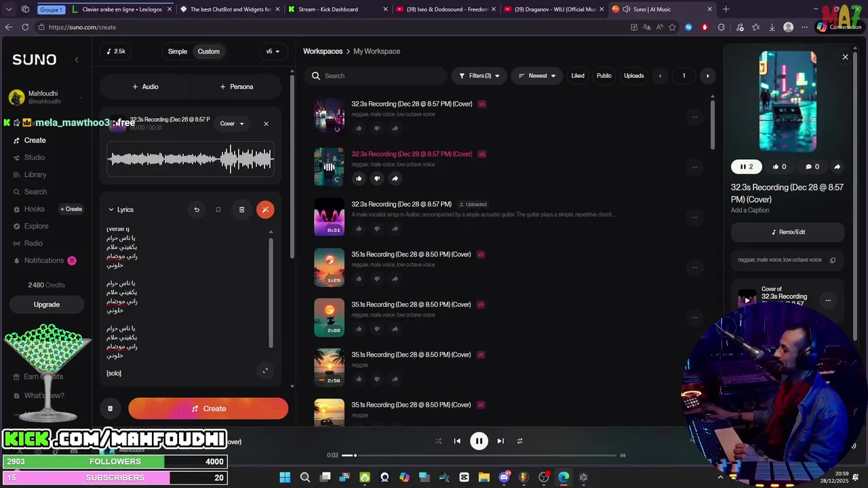Open more options for 35.1s Recording 2:08
The height and width of the screenshot is (488, 868).
[x=694, y=317]
